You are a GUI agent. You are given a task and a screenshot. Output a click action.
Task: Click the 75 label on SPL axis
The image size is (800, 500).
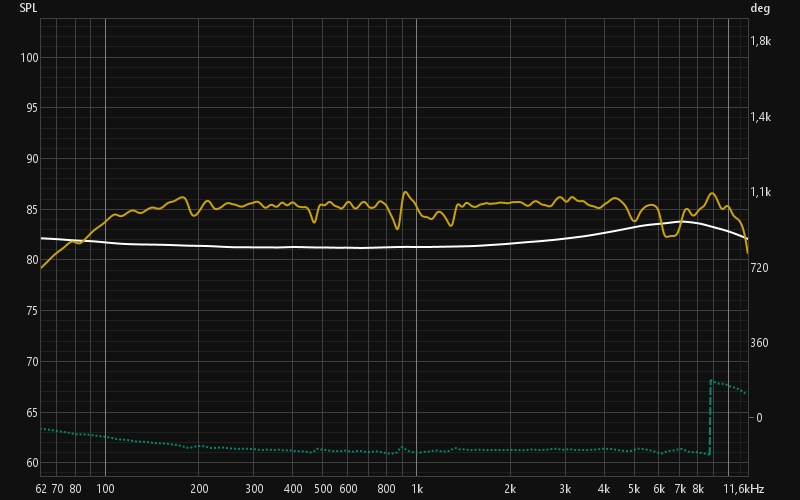coord(32,311)
